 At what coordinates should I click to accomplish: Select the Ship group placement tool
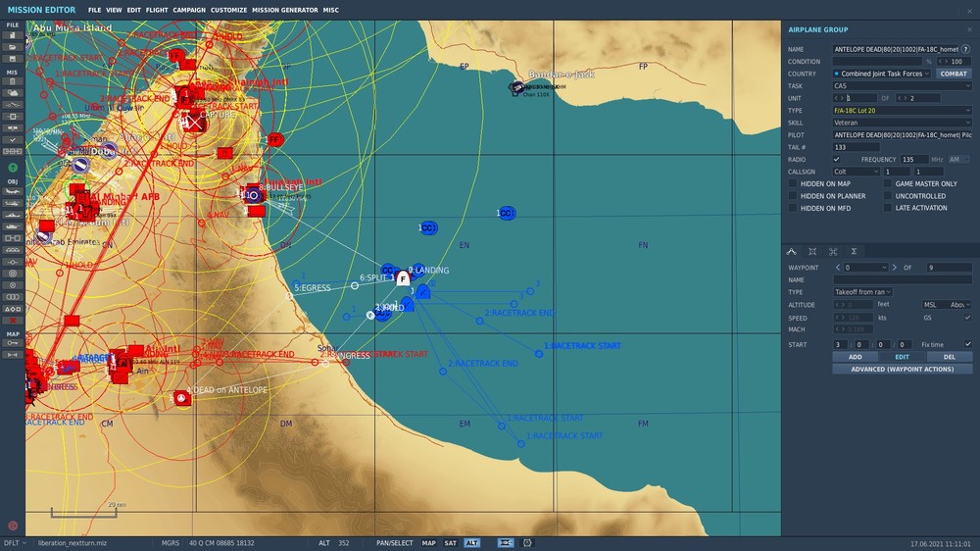tap(13, 215)
